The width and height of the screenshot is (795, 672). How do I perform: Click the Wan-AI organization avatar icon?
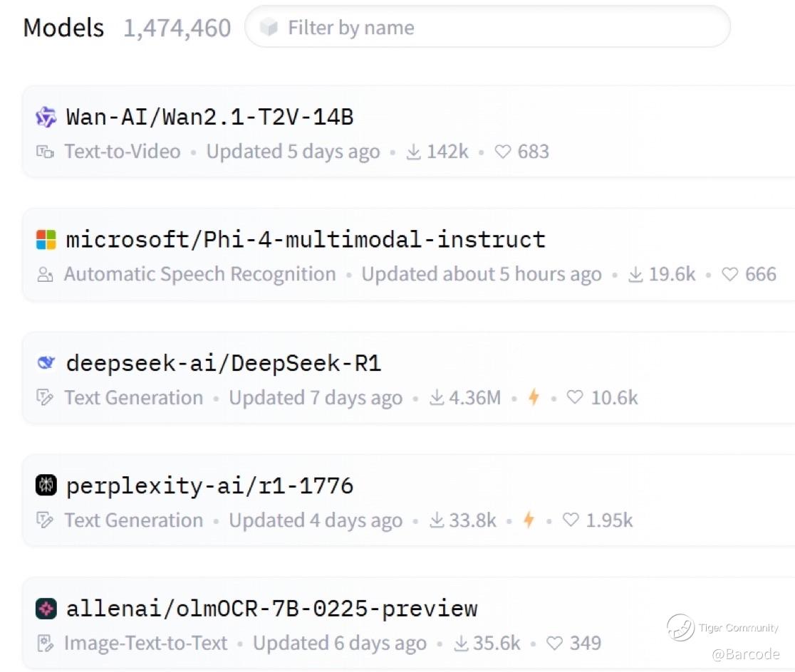point(46,117)
